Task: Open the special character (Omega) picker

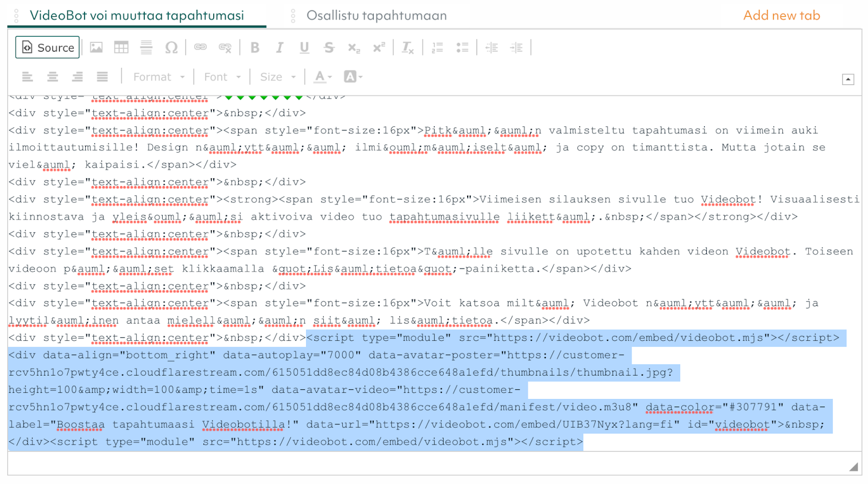Action: (x=171, y=48)
